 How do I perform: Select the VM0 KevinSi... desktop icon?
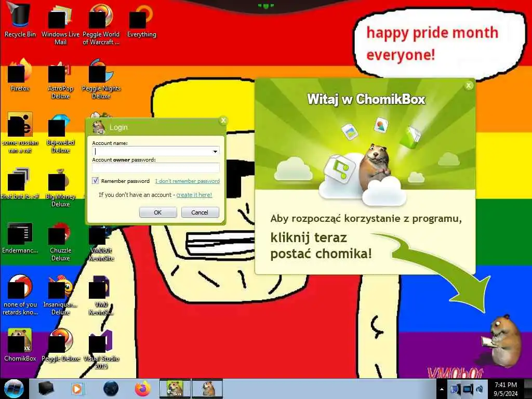(101, 295)
